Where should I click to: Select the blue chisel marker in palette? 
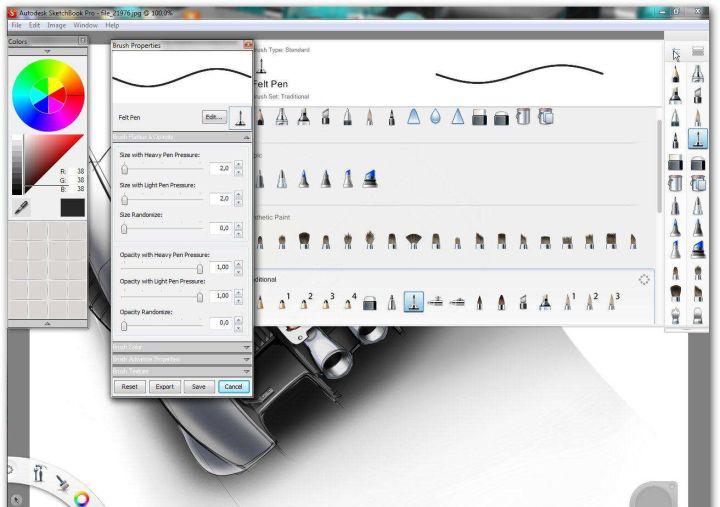point(698,250)
